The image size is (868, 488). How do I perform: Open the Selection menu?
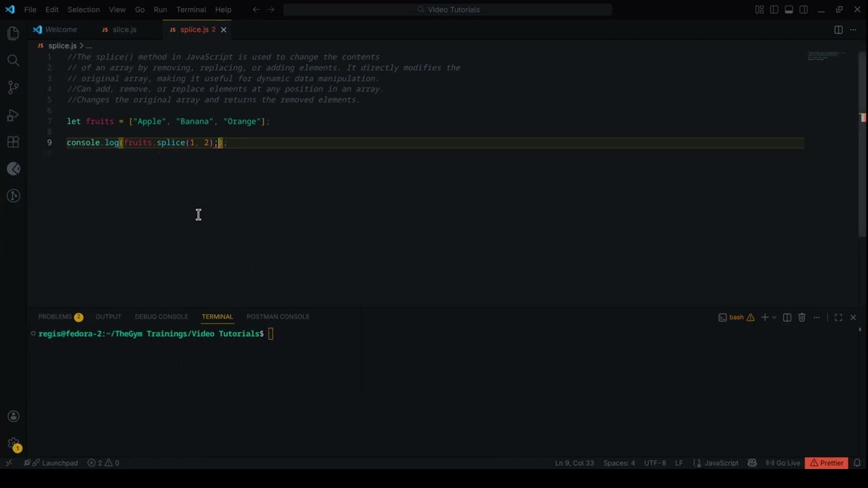coord(83,9)
